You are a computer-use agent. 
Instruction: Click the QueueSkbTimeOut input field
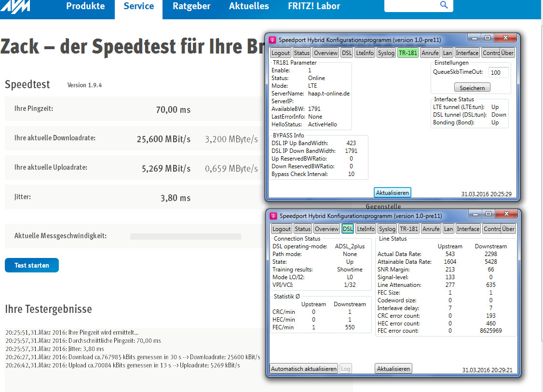click(x=498, y=72)
